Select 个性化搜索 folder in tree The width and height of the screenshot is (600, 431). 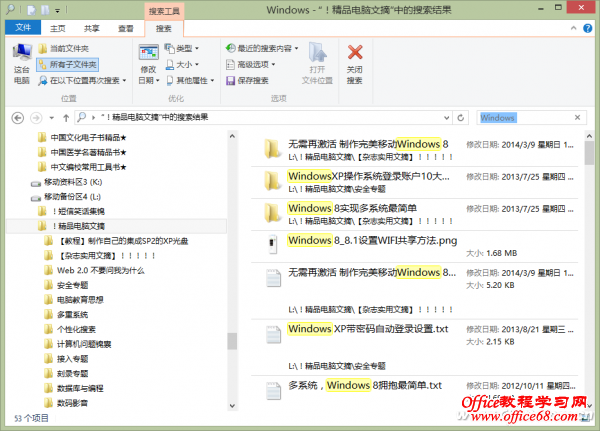70,329
